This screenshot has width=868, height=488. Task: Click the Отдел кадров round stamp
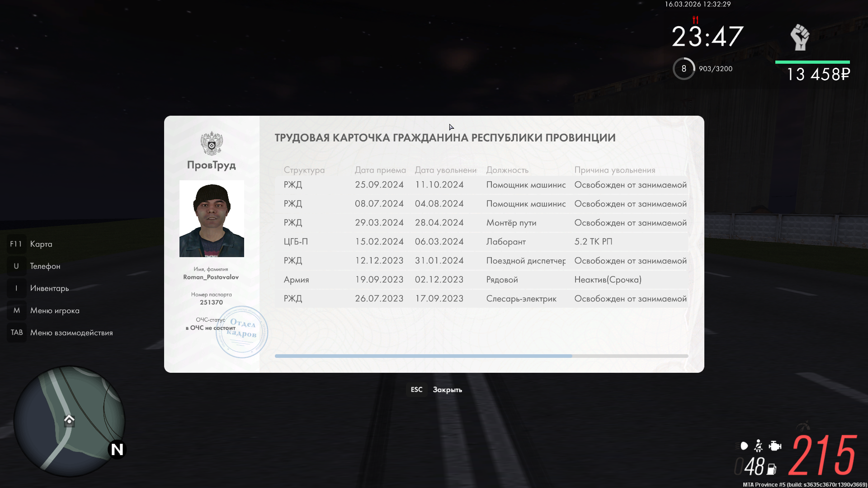coord(242,332)
